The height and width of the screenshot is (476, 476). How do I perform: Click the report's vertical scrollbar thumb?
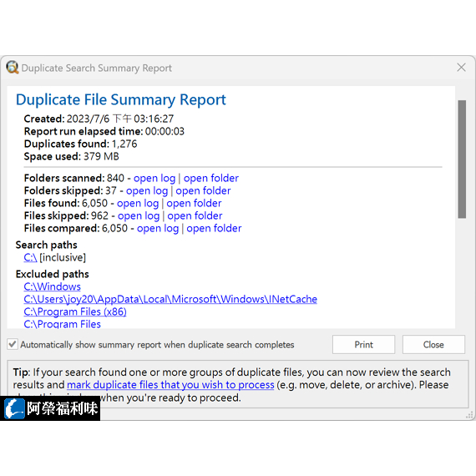(462, 160)
